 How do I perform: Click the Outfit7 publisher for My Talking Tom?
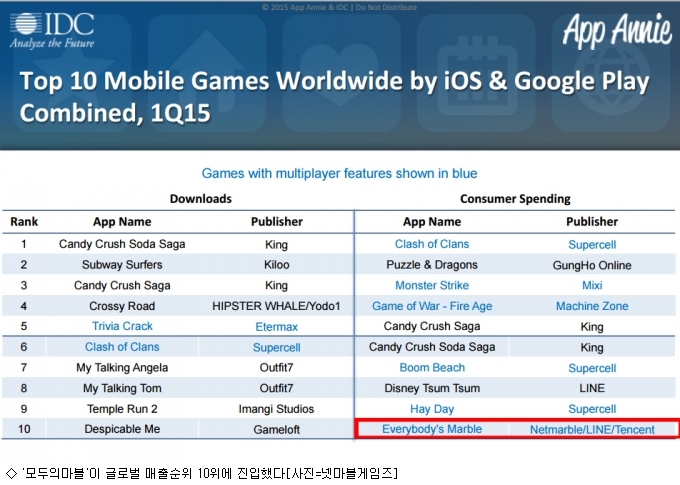click(x=277, y=388)
